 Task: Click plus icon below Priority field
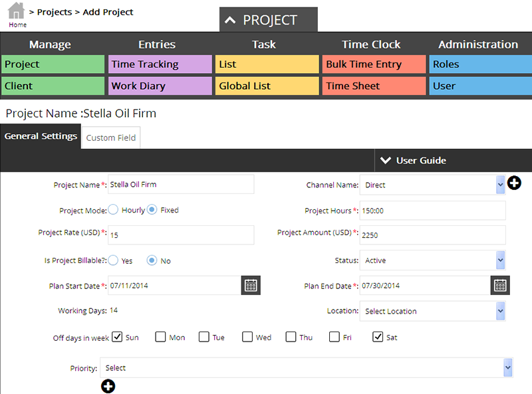click(x=108, y=386)
